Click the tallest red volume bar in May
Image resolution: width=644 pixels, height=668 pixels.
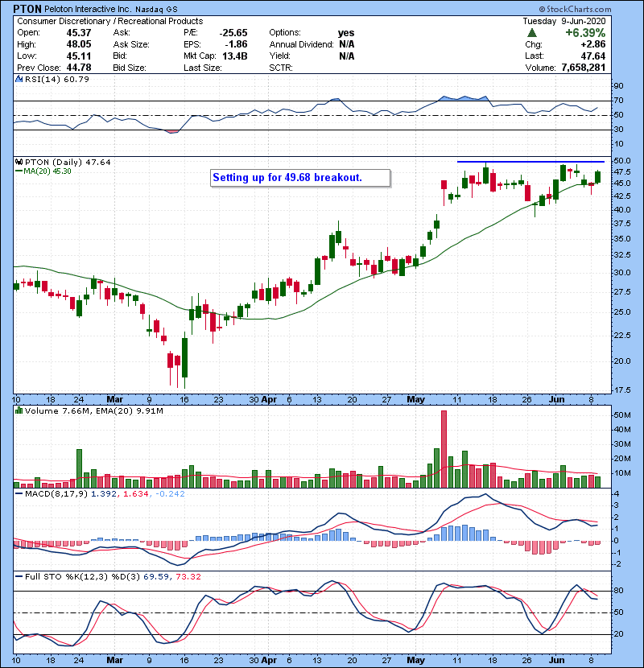point(444,449)
